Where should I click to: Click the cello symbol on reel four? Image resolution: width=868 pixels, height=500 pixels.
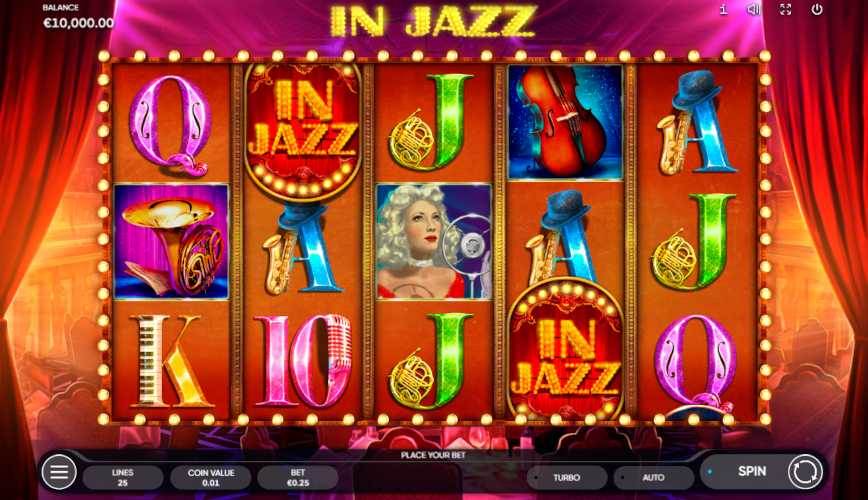(x=565, y=122)
